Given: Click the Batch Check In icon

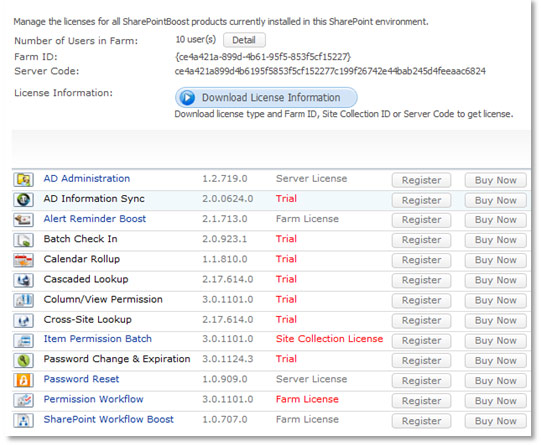Looking at the screenshot, I should point(23,240).
